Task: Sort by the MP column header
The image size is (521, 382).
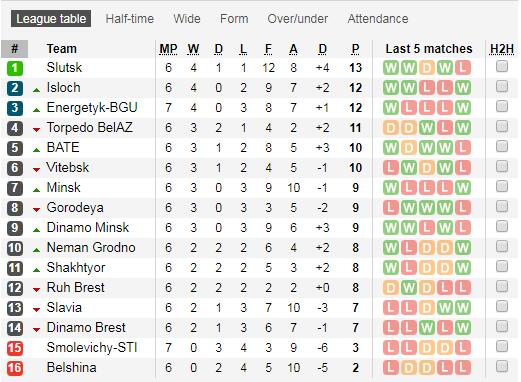Action: click(x=168, y=49)
